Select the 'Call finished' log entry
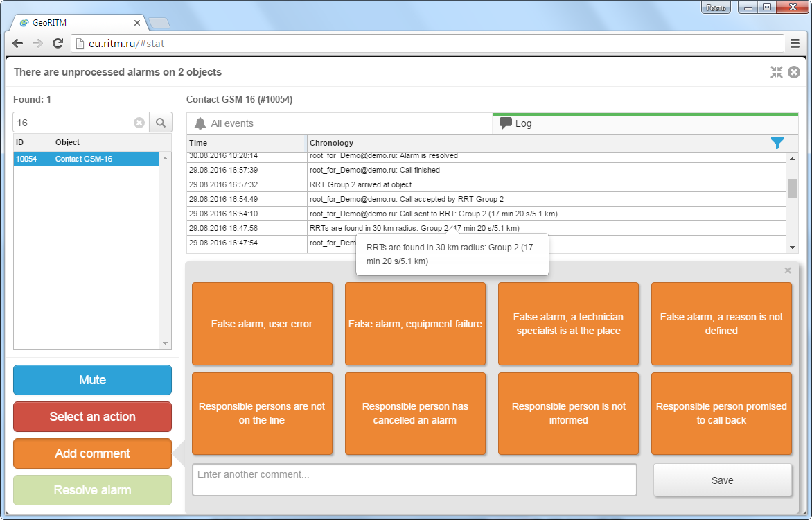812x520 pixels. [486, 170]
